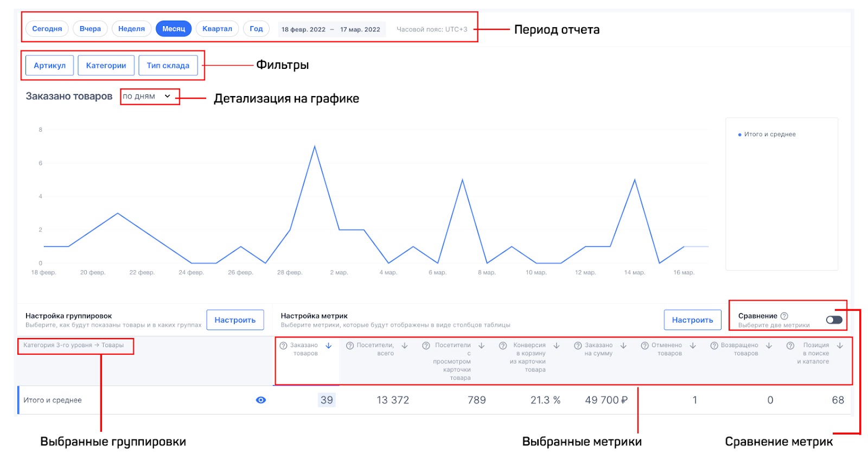The image size is (868, 460).
Task: Open the по дням detail dropdown
Action: (x=146, y=97)
